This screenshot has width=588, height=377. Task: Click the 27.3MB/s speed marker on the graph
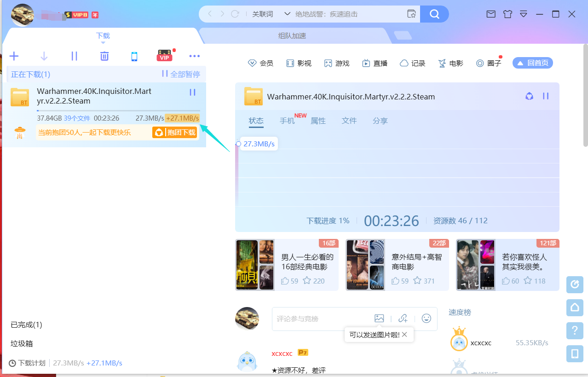tap(259, 143)
